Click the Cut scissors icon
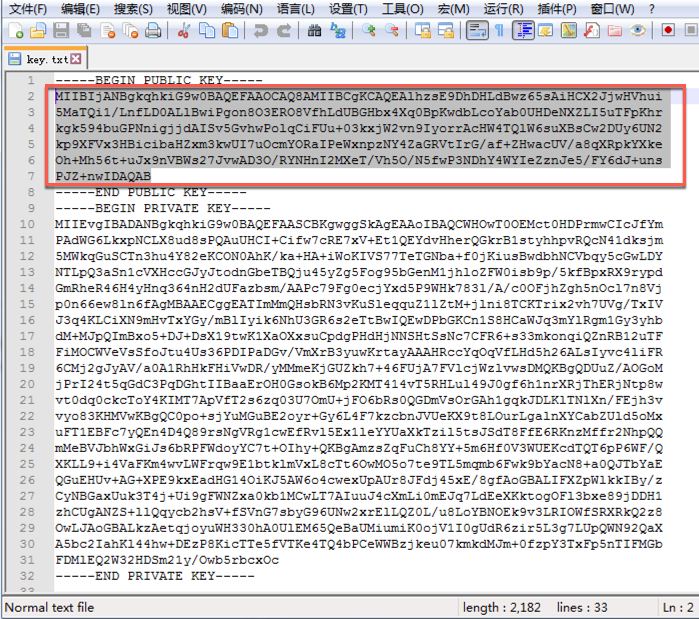 click(183, 30)
